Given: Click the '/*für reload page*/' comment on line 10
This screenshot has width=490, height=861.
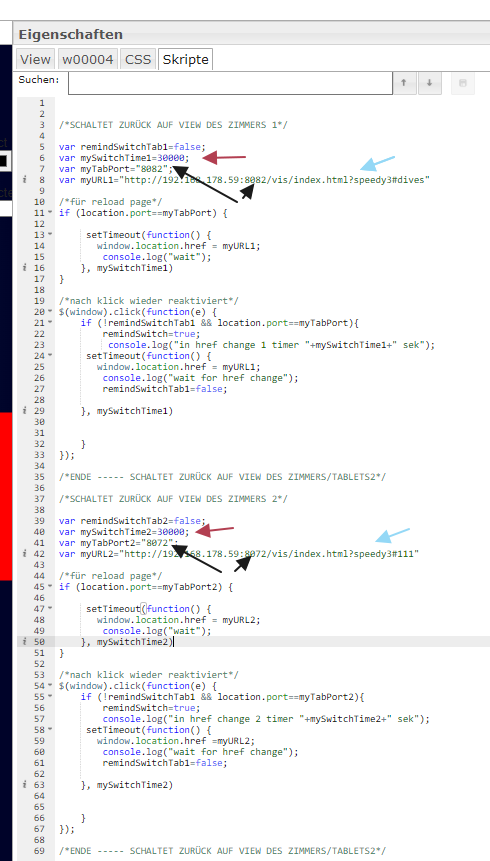Looking at the screenshot, I should (x=111, y=202).
